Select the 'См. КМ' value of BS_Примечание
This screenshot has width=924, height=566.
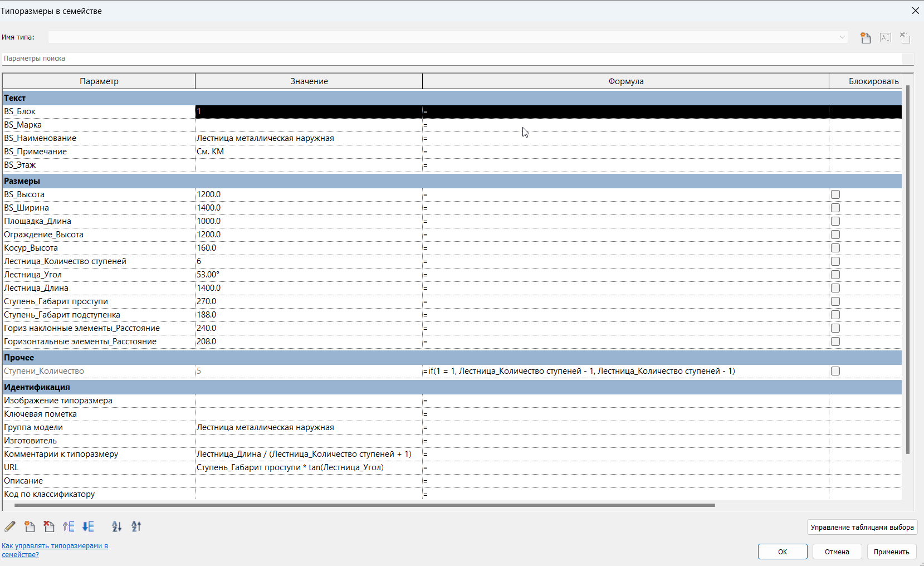[309, 152]
